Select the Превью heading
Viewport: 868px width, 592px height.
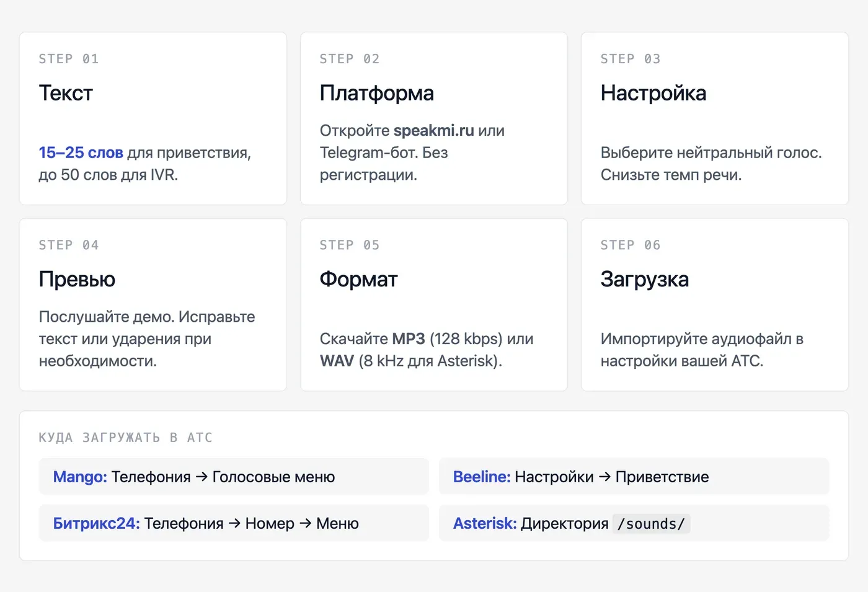[77, 280]
